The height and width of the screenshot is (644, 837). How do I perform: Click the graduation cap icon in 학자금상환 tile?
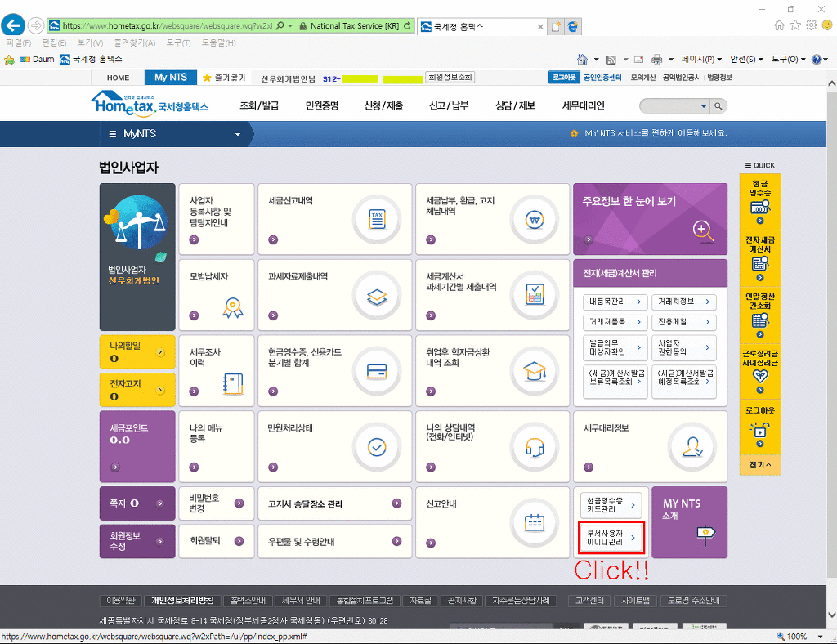coord(535,371)
